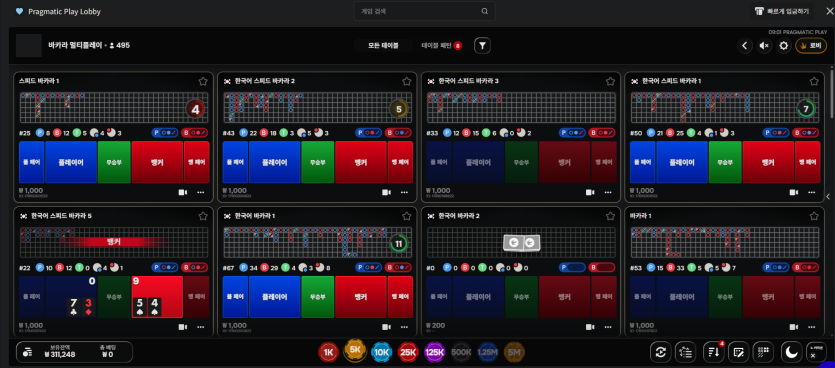Favorite the 스피드 바카라 1 table star
The height and width of the screenshot is (368, 835).
203,81
